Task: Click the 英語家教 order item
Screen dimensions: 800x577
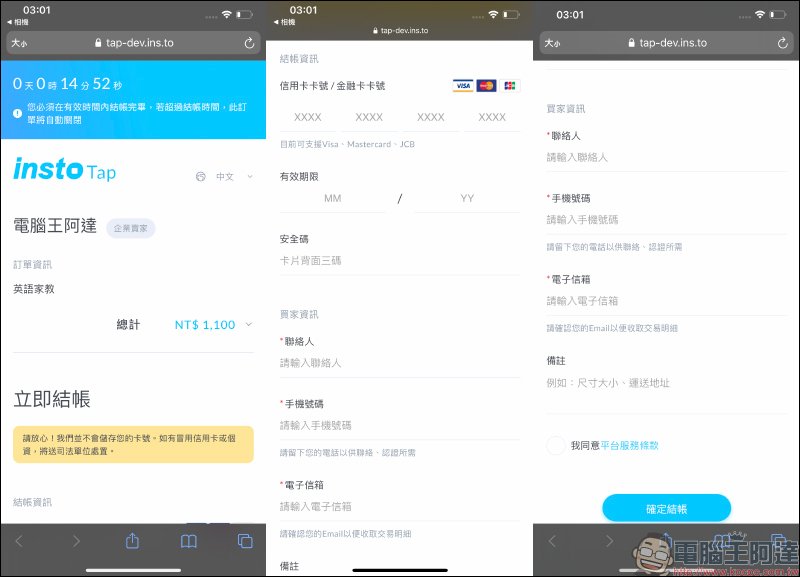Action: coord(34,289)
